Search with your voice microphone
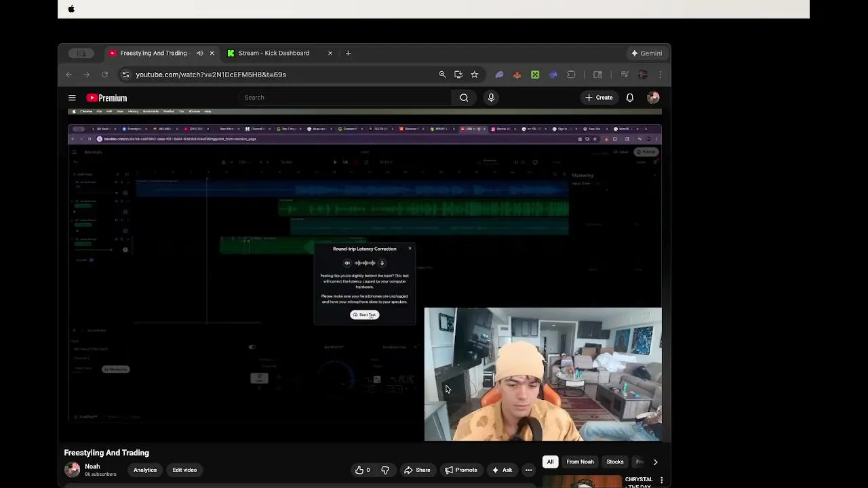868x488 pixels. [491, 98]
